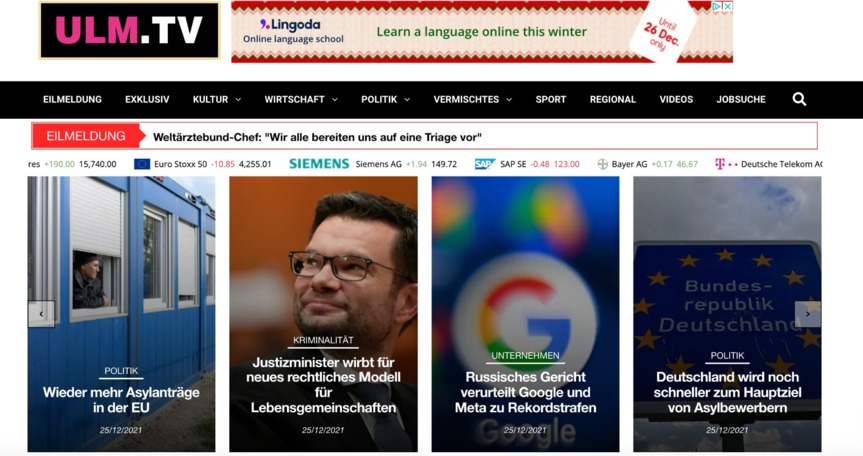Close the Lingoda ad with X icon

coord(728,7)
